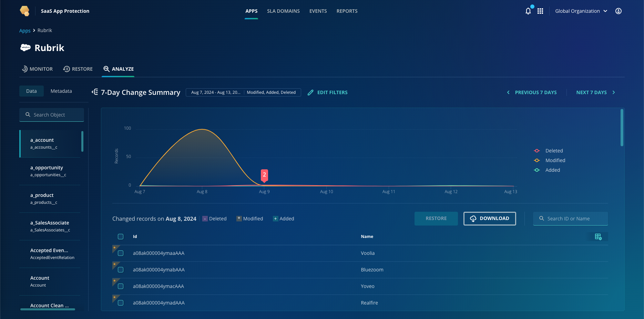Image resolution: width=644 pixels, height=319 pixels.
Task: Click the RESTORE button above table
Action: point(436,218)
